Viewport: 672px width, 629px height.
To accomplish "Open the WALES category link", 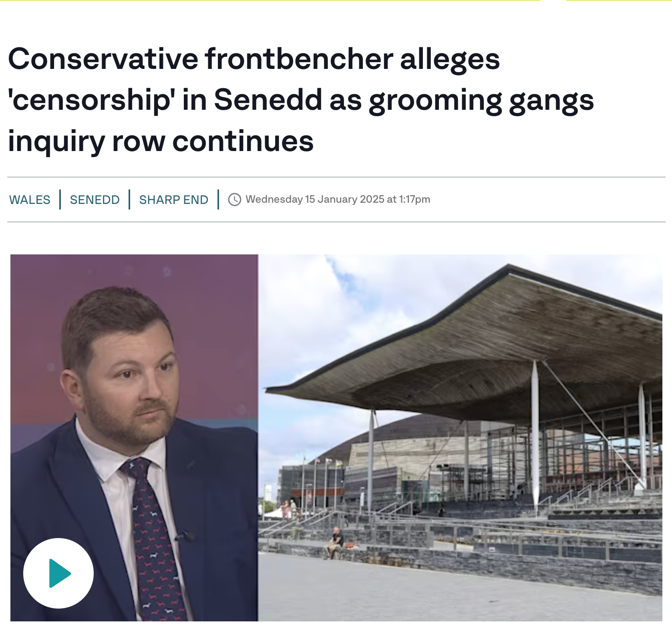I will 30,200.
